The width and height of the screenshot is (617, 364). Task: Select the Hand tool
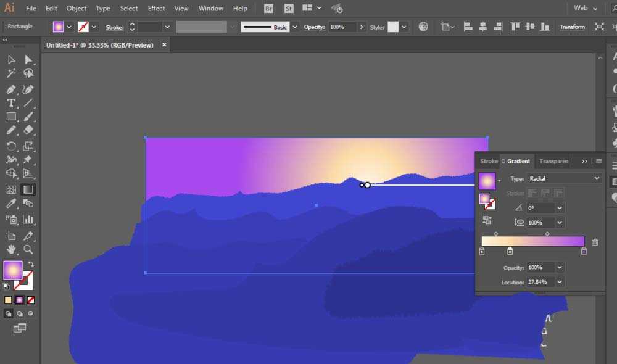(10, 249)
